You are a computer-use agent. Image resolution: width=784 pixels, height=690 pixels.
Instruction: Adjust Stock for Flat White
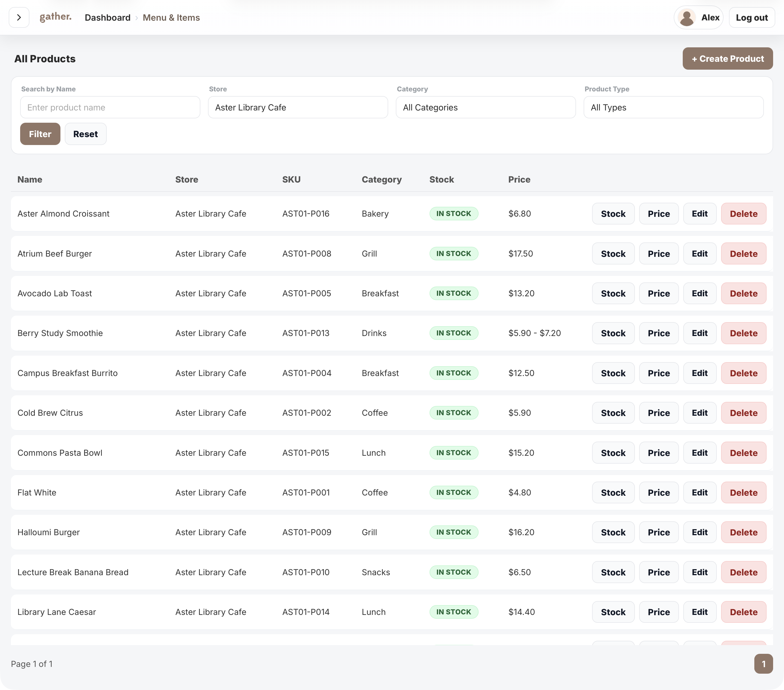pyautogui.click(x=613, y=493)
